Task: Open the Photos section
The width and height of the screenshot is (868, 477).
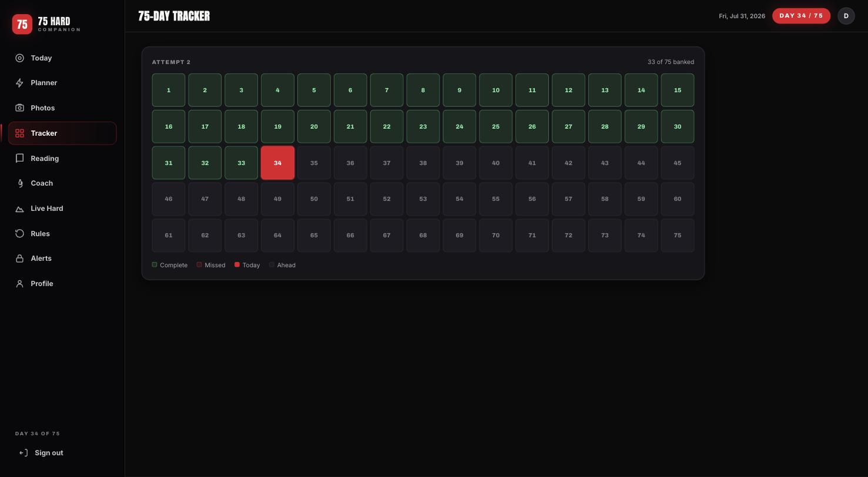Action: tap(62, 108)
